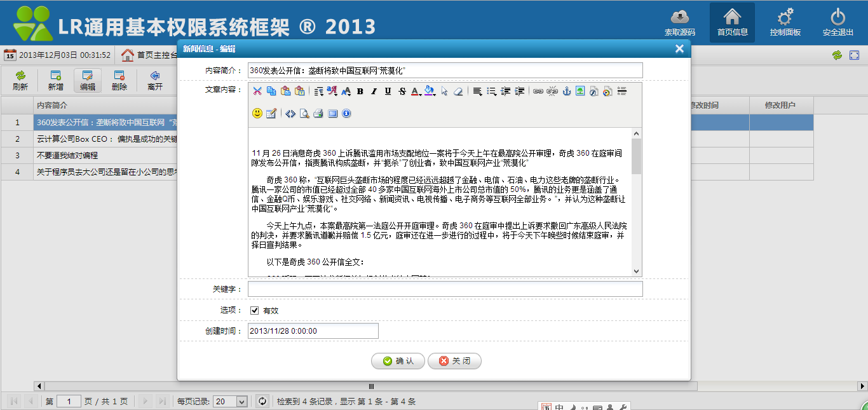
Task: Open the font color picker
Action: [416, 92]
